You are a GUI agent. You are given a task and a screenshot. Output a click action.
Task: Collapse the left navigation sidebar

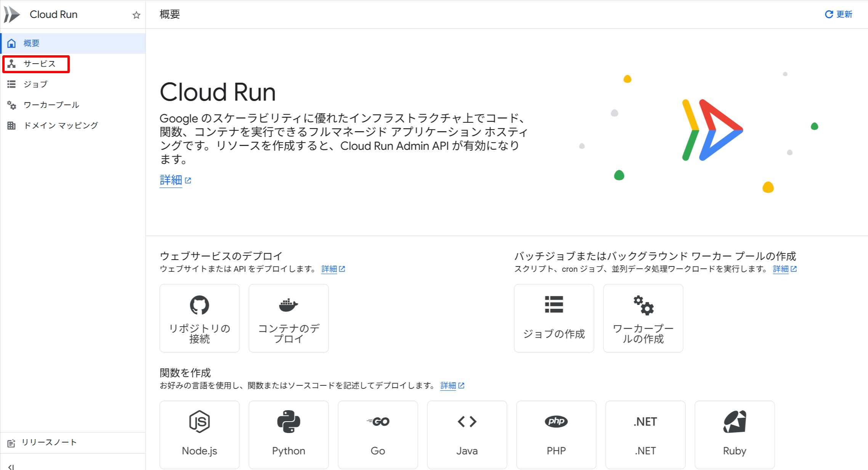click(11, 467)
